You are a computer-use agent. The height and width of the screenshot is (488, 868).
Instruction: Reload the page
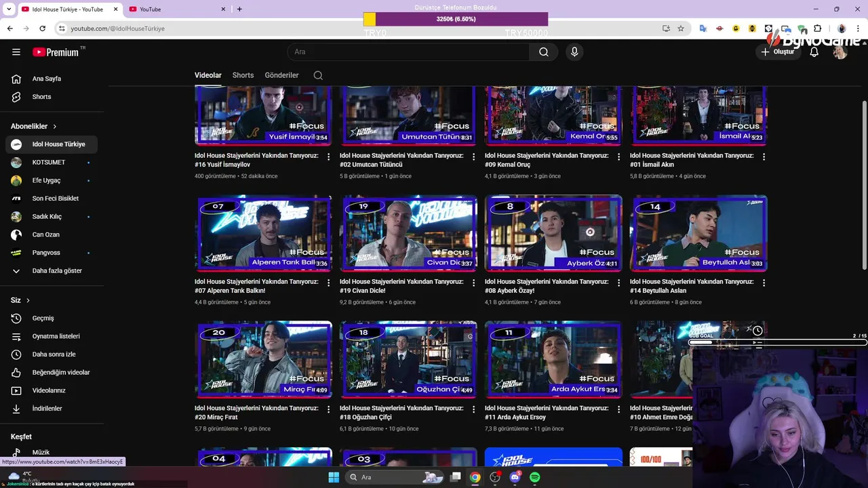click(x=42, y=28)
